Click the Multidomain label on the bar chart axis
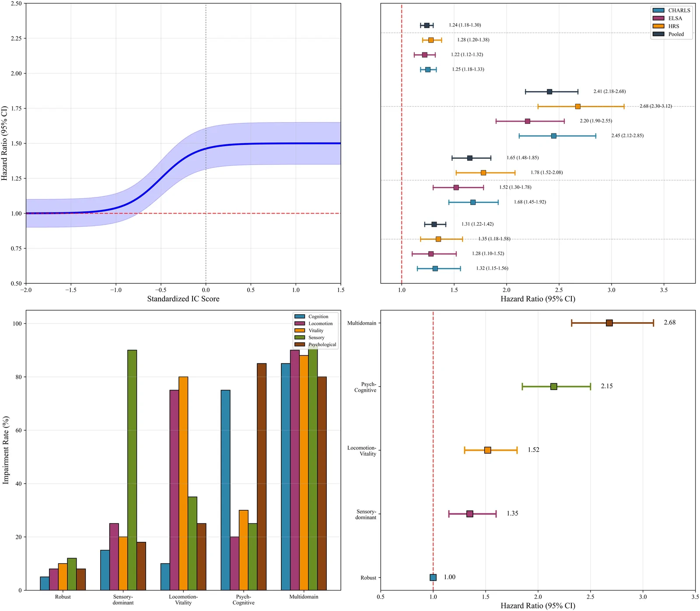The height and width of the screenshot is (611, 700). pos(304,597)
